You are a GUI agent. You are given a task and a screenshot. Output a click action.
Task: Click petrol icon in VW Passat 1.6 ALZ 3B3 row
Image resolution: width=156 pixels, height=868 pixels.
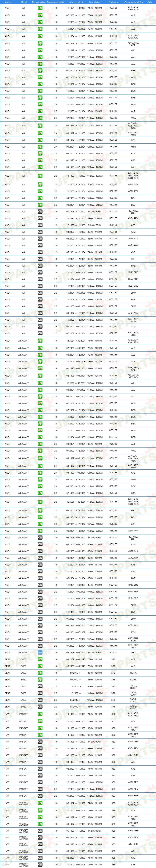click(x=40, y=721)
